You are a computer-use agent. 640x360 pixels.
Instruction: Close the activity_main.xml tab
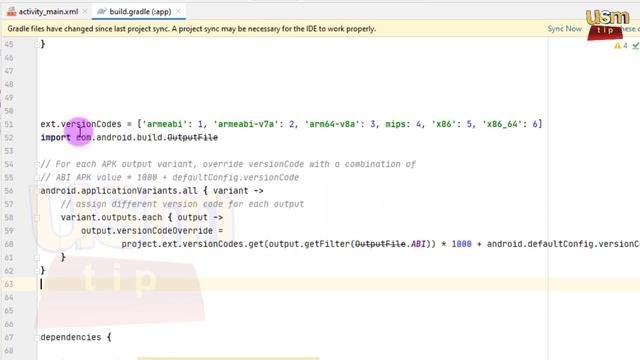85,11
